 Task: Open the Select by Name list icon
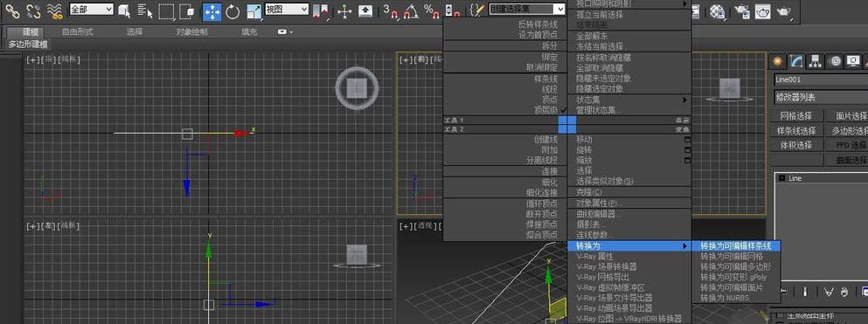pyautogui.click(x=145, y=10)
